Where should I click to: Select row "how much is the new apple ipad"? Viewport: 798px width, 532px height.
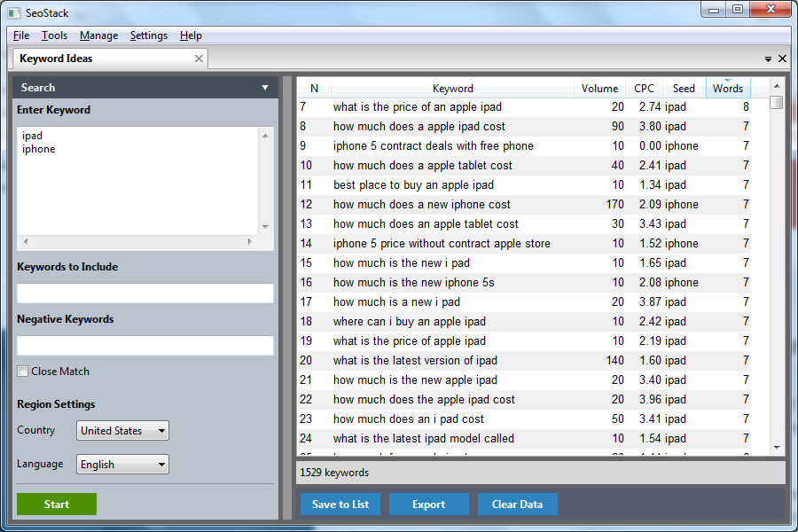(524, 379)
